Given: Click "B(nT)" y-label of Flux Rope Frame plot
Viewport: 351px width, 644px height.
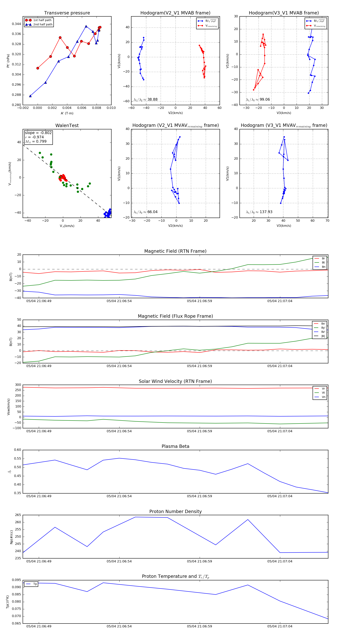Looking at the screenshot, I should point(11,342).
